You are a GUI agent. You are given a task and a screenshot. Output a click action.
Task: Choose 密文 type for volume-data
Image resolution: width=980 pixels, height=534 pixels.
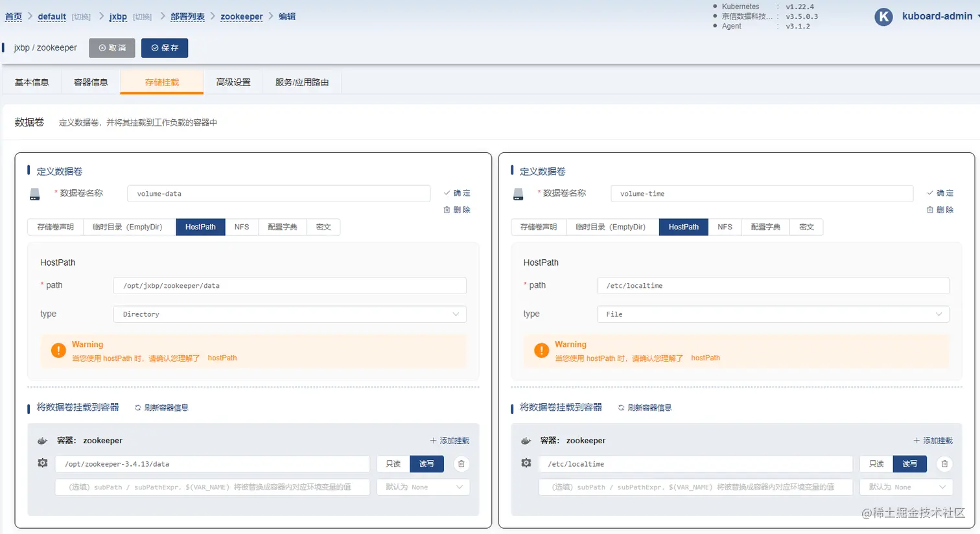pyautogui.click(x=323, y=227)
